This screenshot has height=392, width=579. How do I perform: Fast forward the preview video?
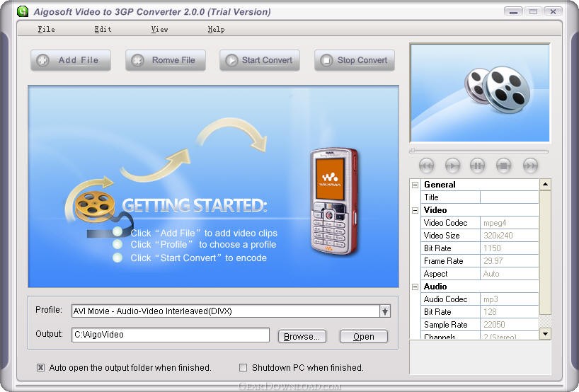530,166
